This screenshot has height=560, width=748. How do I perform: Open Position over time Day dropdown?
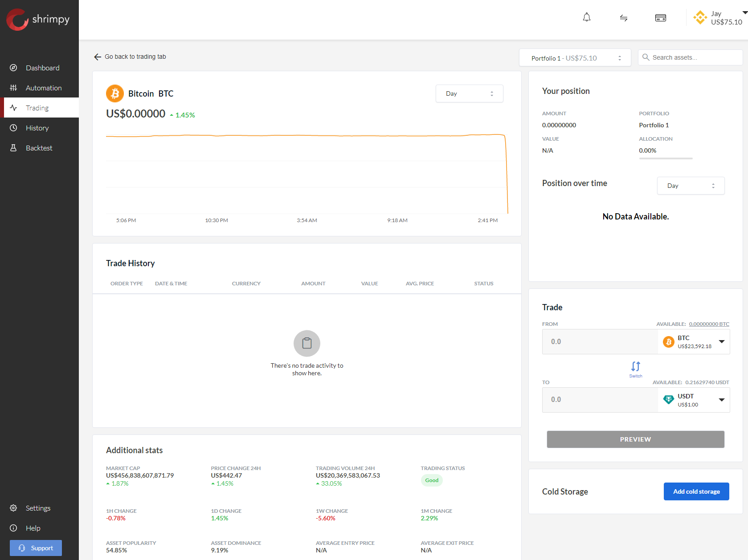click(691, 186)
